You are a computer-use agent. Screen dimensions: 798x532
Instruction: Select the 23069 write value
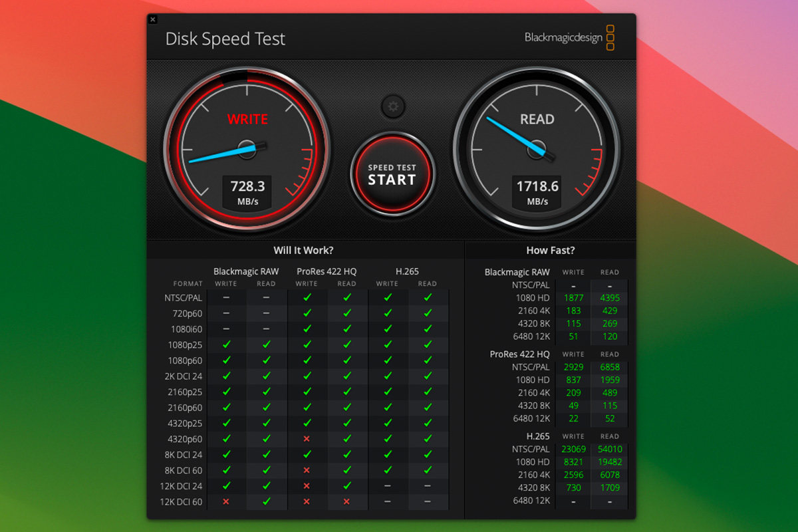click(x=573, y=449)
